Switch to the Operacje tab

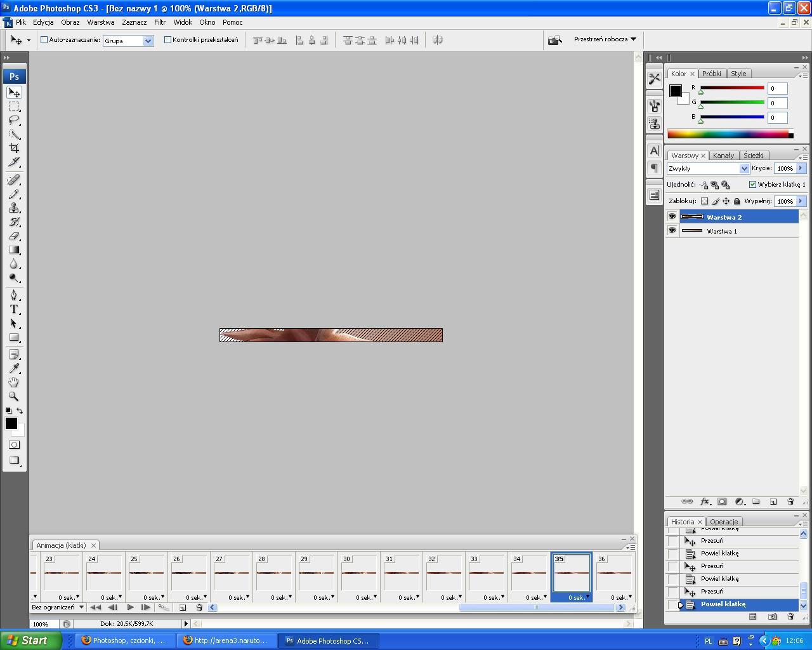tap(724, 522)
